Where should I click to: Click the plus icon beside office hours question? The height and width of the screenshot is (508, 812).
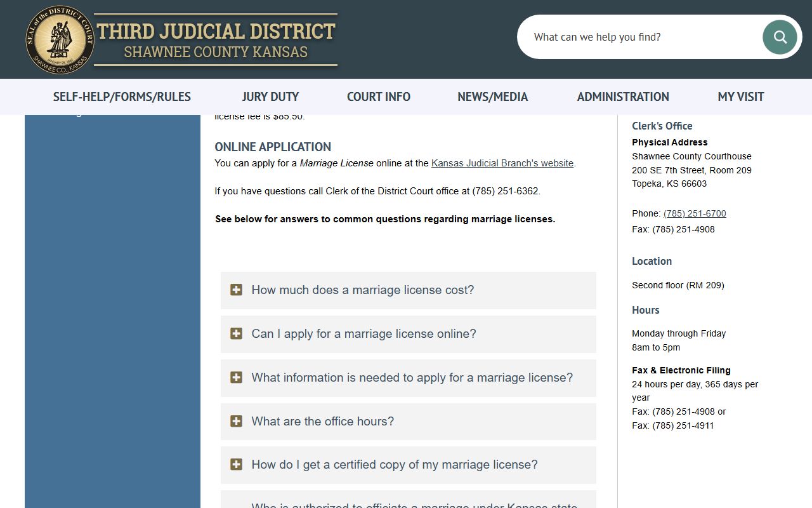pos(236,422)
